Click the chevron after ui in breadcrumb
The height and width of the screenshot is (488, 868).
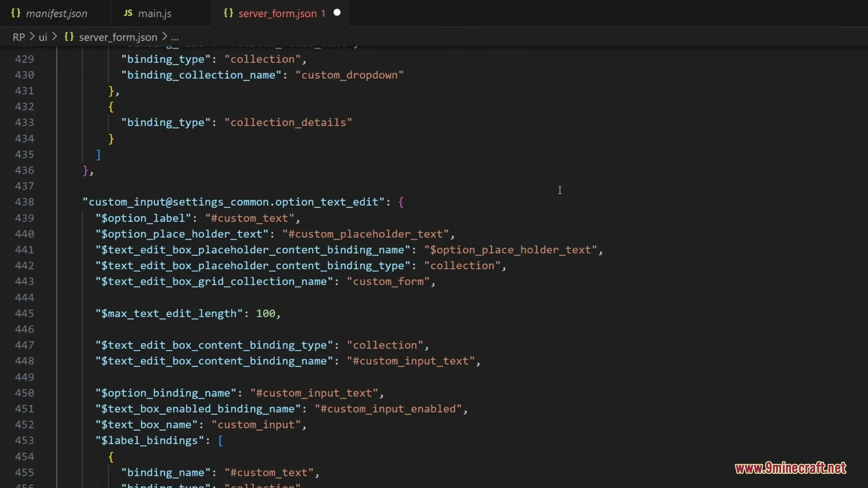55,36
